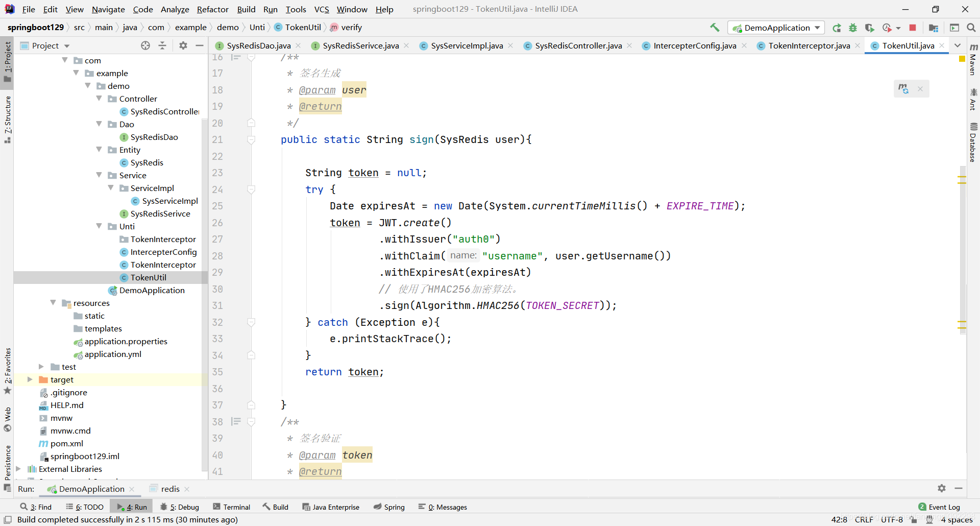The height and width of the screenshot is (526, 980).
Task: Close the TokenInterceptor.java tab
Action: (x=857, y=45)
